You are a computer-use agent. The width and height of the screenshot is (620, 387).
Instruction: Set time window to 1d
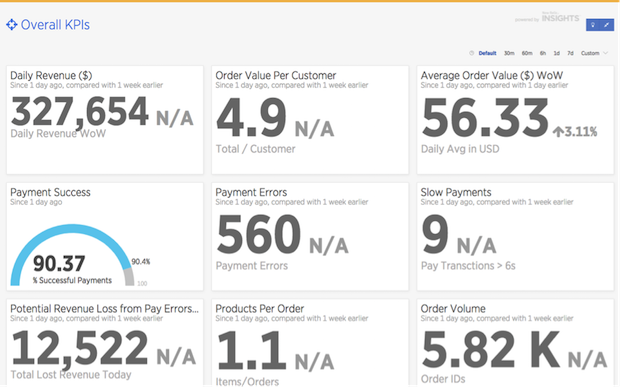556,53
